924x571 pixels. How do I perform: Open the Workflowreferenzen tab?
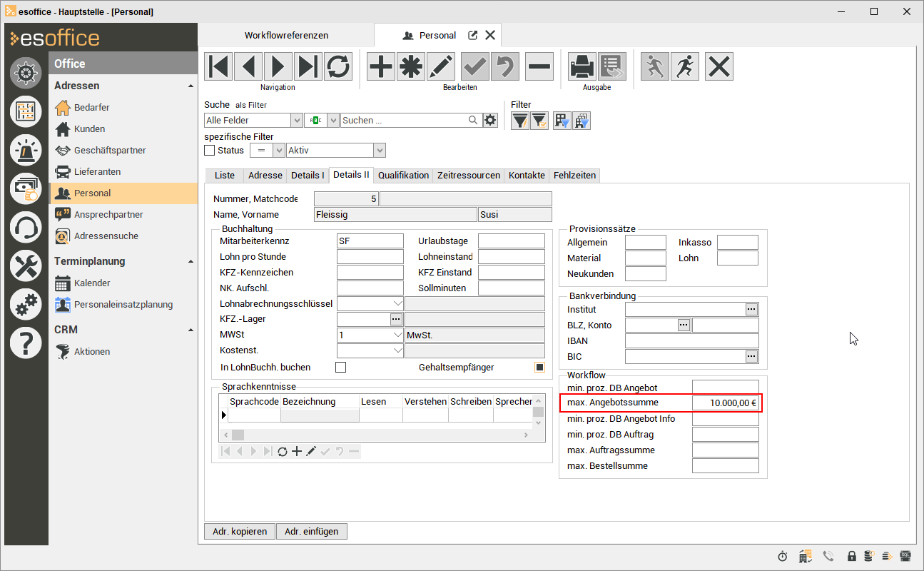click(x=286, y=35)
